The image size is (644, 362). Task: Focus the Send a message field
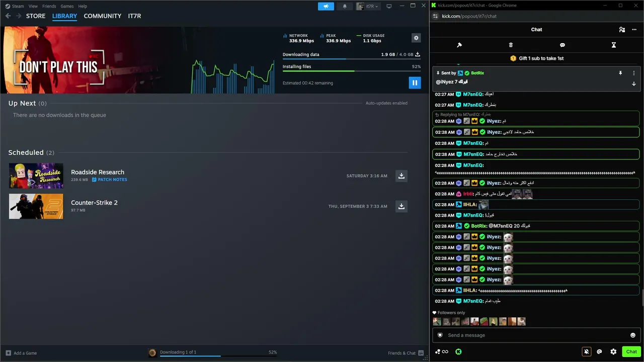[536, 335]
